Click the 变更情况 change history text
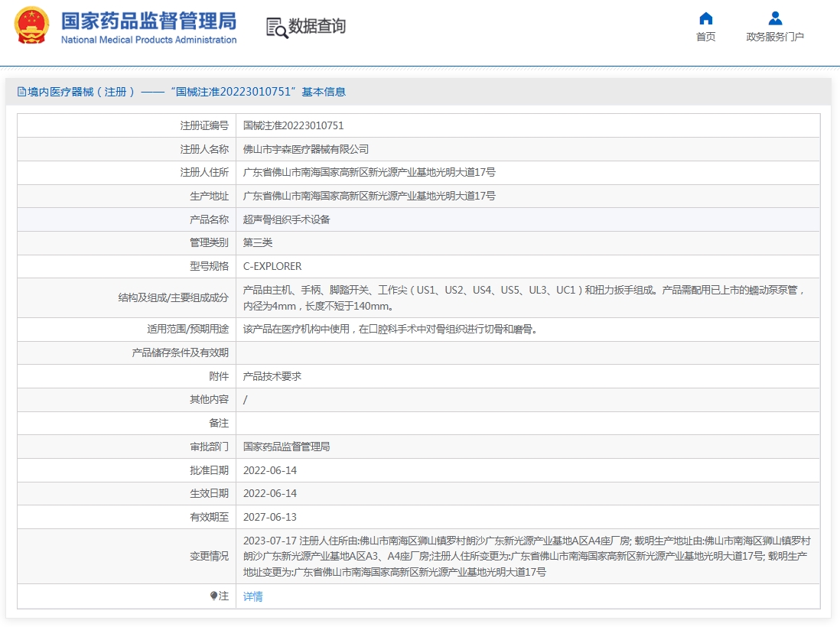 pos(527,556)
